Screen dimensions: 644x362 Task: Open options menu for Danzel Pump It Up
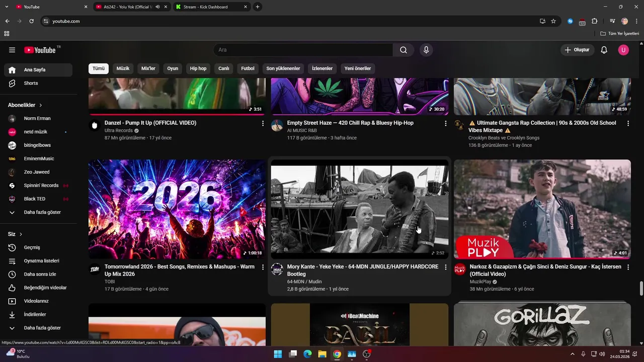coord(263,123)
